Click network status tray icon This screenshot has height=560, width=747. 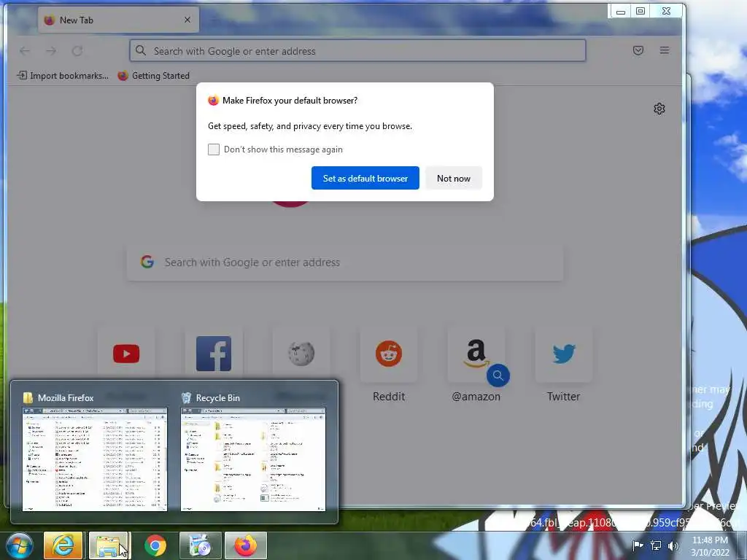click(656, 545)
